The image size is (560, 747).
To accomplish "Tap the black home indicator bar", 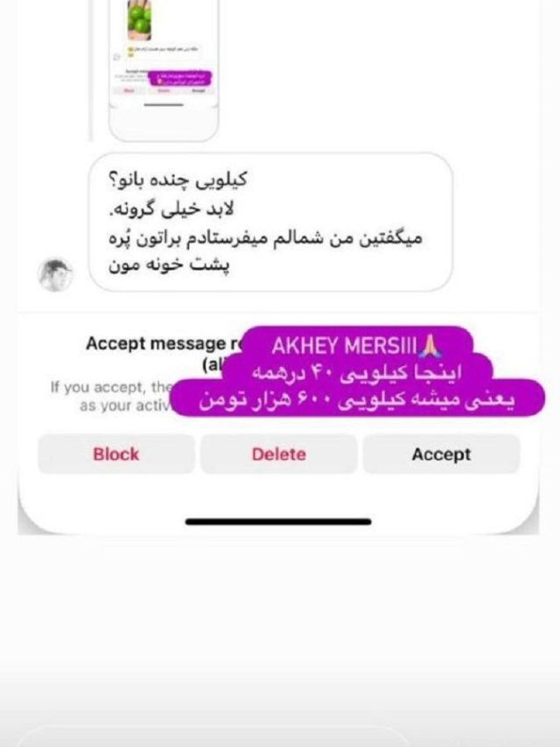I will pos(278,522).
